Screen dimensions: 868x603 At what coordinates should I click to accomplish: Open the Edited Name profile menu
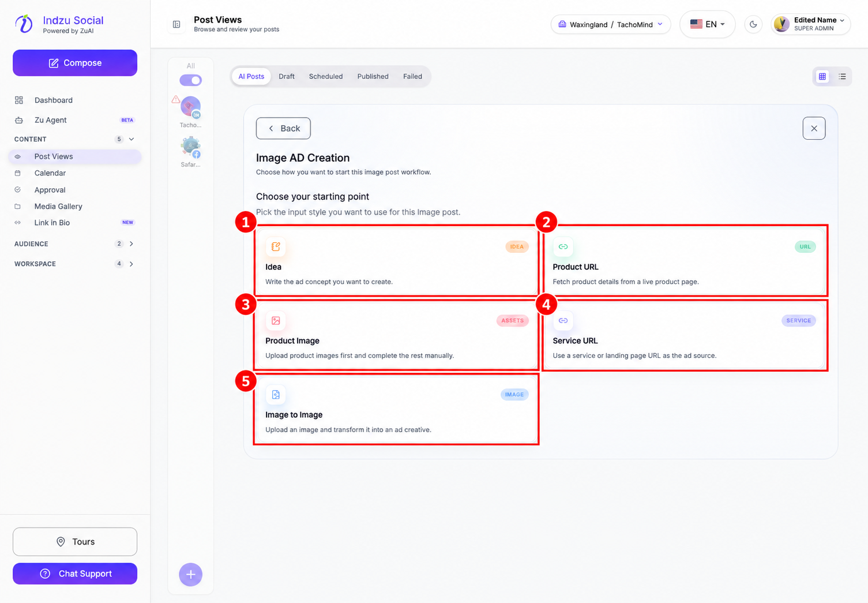[810, 24]
